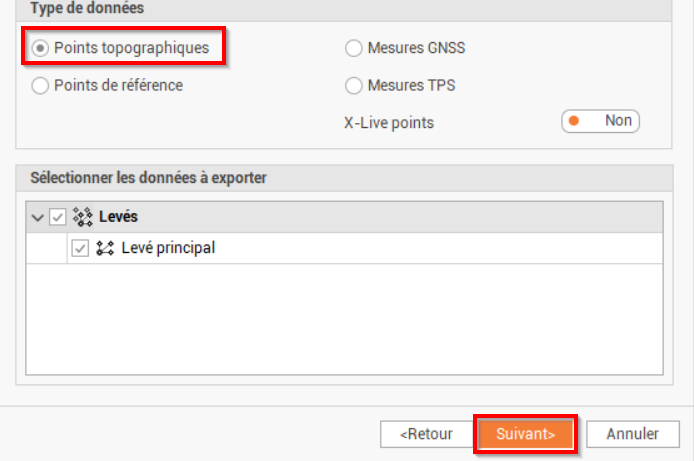This screenshot has height=461, width=694.
Task: Go back with the Retour button
Action: click(x=425, y=434)
